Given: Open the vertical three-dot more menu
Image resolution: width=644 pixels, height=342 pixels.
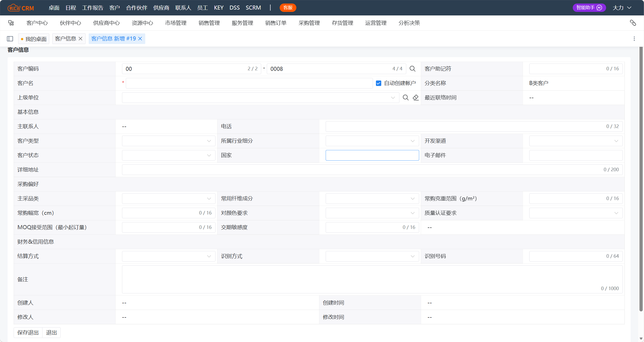Looking at the screenshot, I should click(634, 39).
